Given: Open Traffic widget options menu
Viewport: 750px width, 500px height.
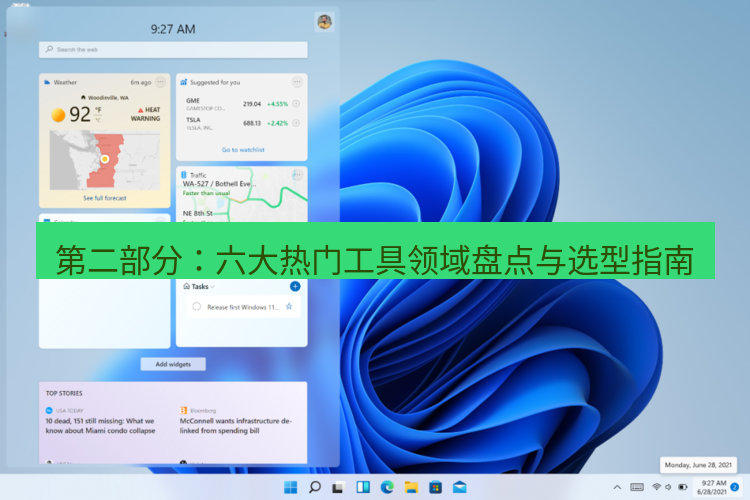Looking at the screenshot, I should pos(297,175).
